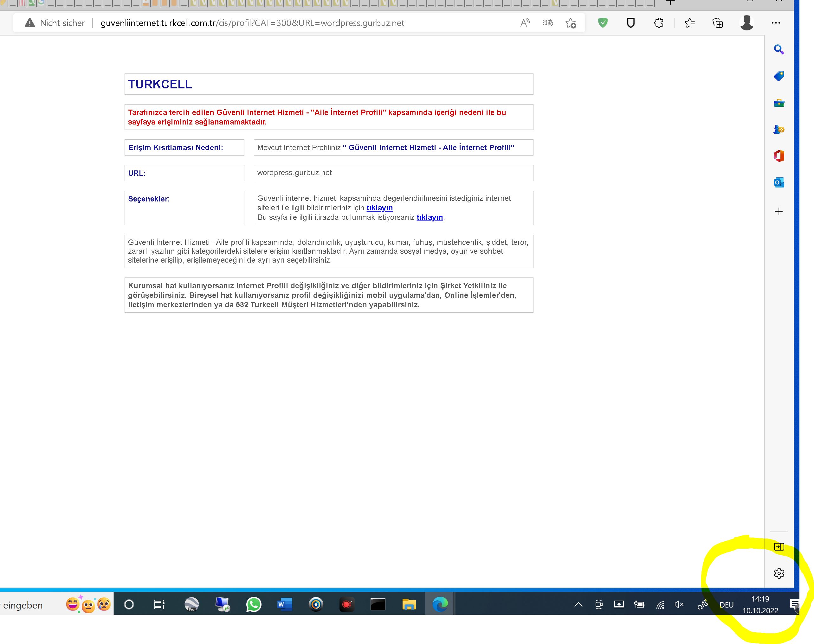The image size is (814, 644).
Task: Show hidden tray icons chevron
Action: [x=578, y=605]
